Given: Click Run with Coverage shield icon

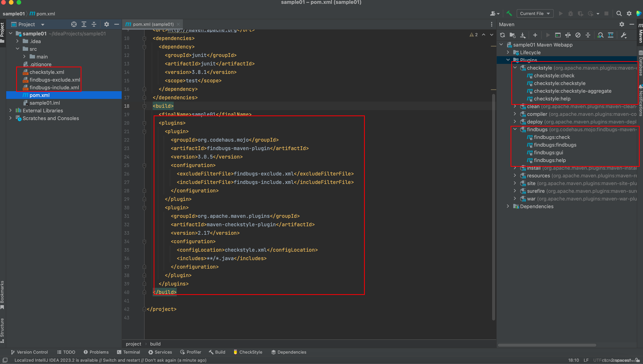Looking at the screenshot, I should coord(580,13).
